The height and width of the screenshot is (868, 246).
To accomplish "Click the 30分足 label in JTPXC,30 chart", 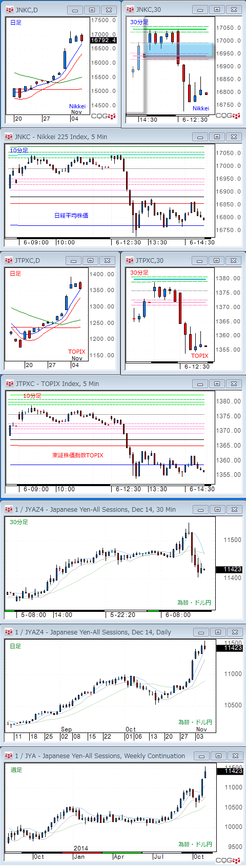I will click(139, 273).
